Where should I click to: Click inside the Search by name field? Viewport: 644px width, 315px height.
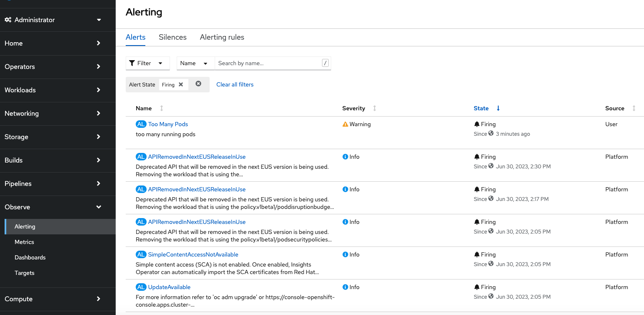tap(267, 63)
